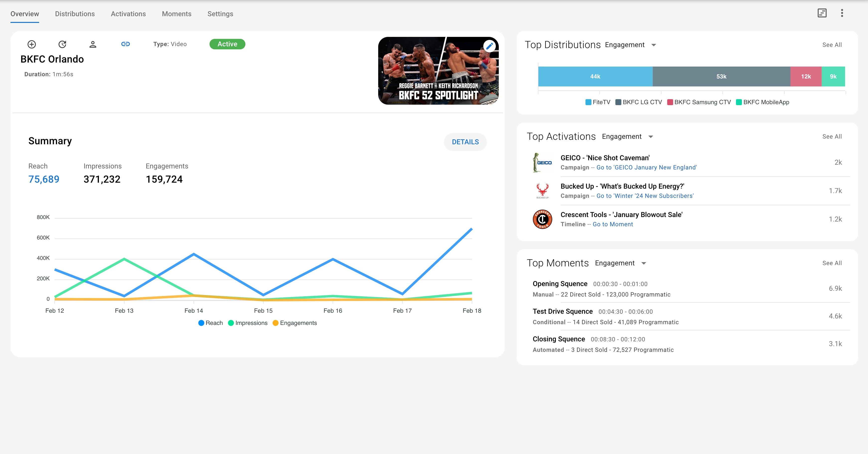
Task: Click the add circle plus icon
Action: click(x=32, y=44)
